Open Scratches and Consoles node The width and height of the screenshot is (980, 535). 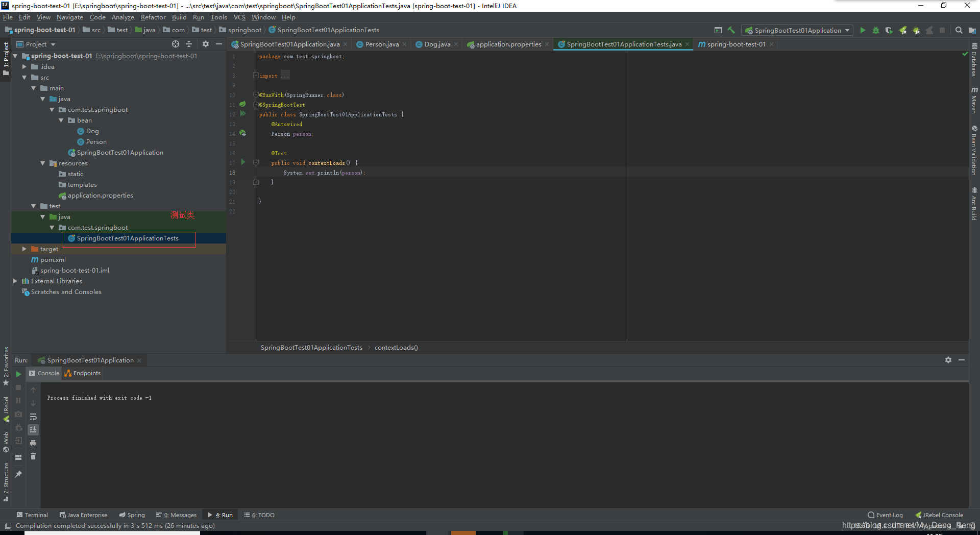66,292
